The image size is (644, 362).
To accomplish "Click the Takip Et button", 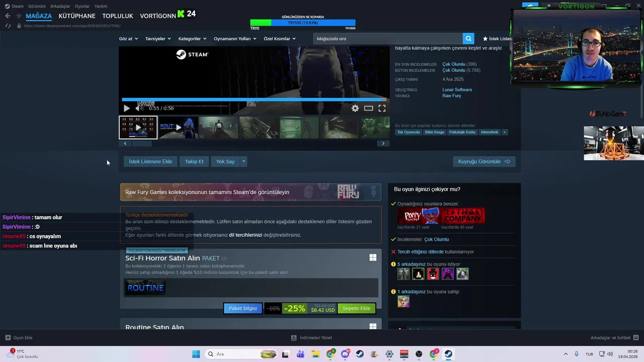I will (x=194, y=161).
